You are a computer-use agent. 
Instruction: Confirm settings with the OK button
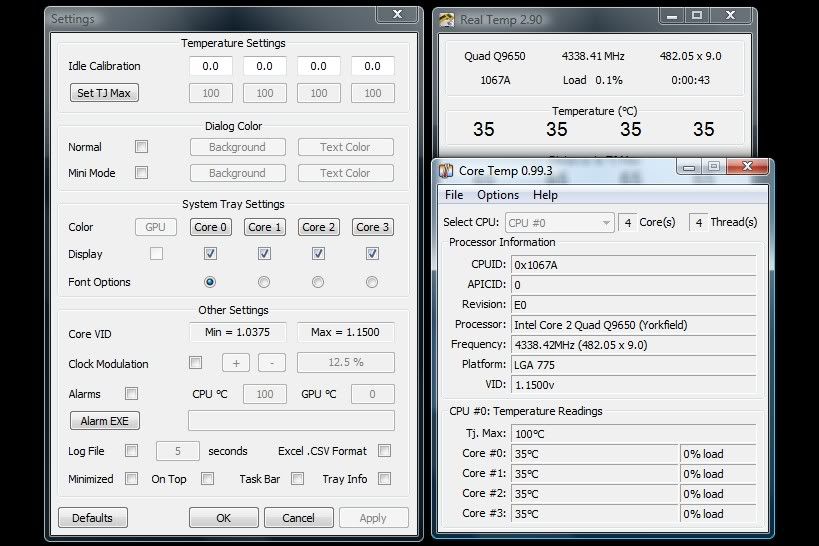coord(224,518)
